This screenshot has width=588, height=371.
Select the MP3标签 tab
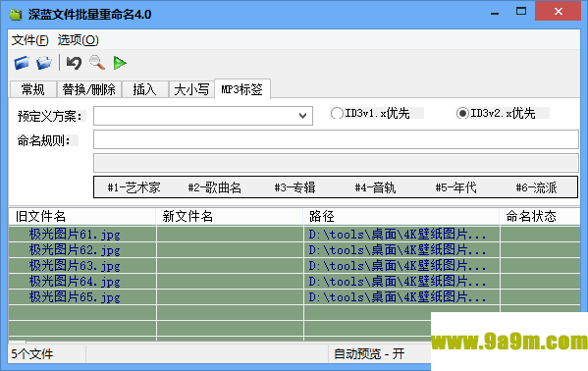point(242,89)
